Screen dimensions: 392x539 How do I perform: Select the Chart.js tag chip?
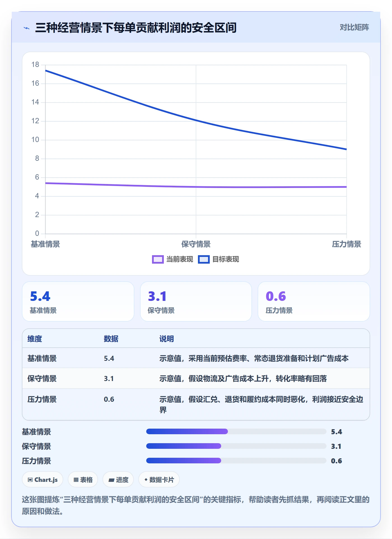coord(43,480)
